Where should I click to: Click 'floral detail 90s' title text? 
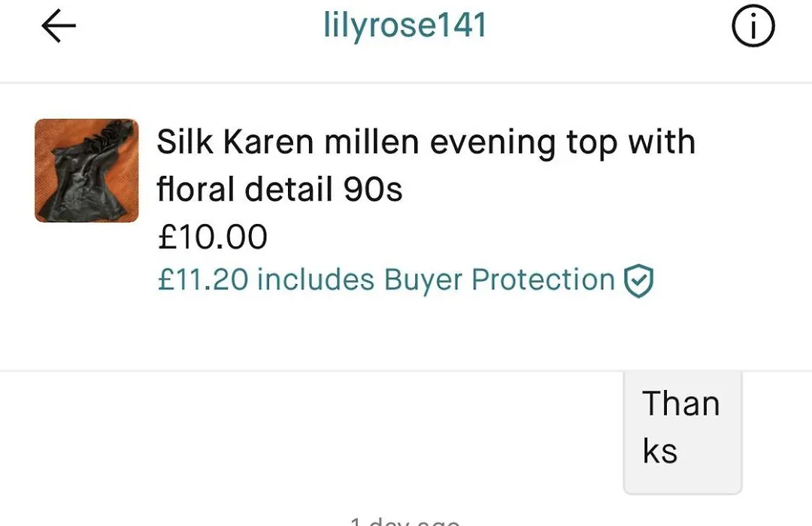coord(280,189)
